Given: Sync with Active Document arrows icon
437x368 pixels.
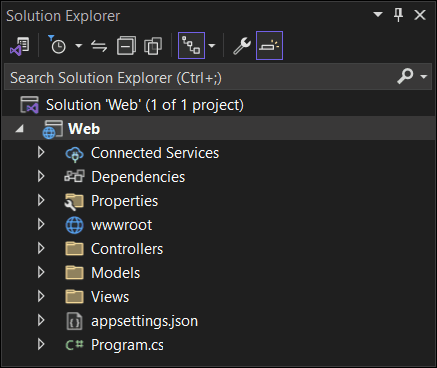Looking at the screenshot, I should point(99,46).
